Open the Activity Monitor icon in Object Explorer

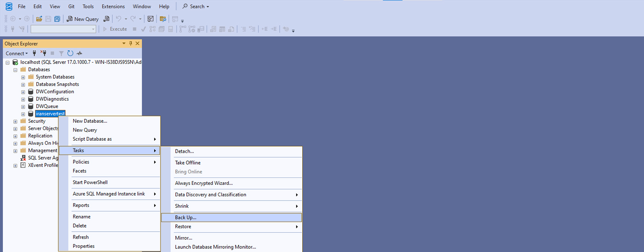(80, 53)
